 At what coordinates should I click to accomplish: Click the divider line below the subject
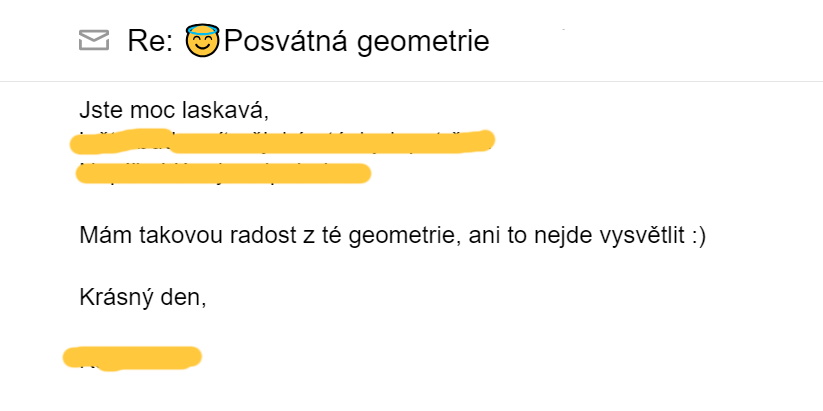(x=412, y=81)
